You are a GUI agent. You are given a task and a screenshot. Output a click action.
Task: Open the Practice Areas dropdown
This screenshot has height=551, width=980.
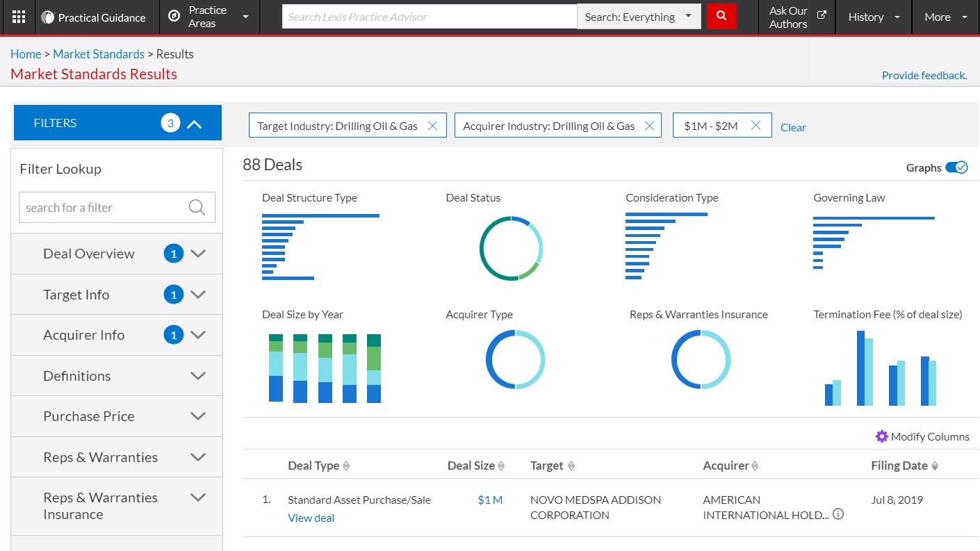pos(209,17)
